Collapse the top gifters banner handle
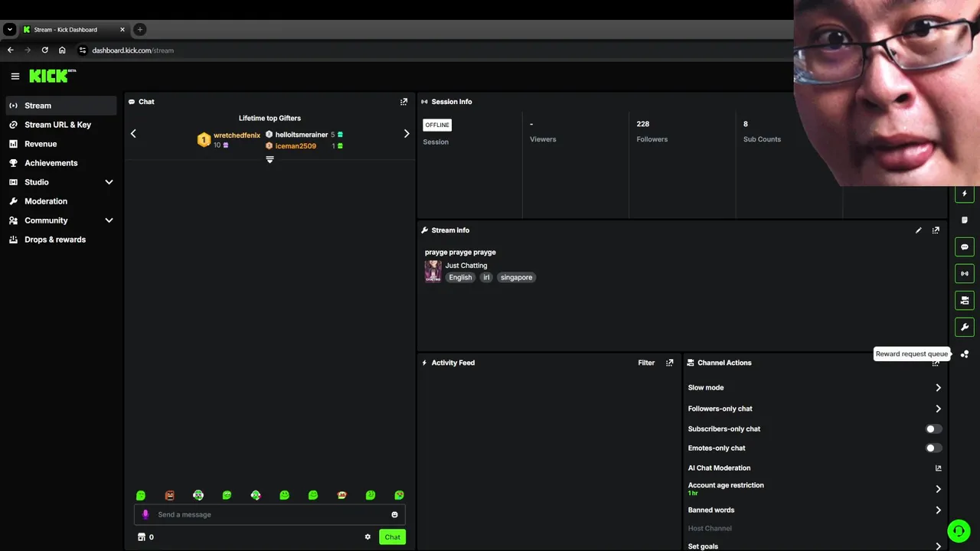 coord(269,159)
